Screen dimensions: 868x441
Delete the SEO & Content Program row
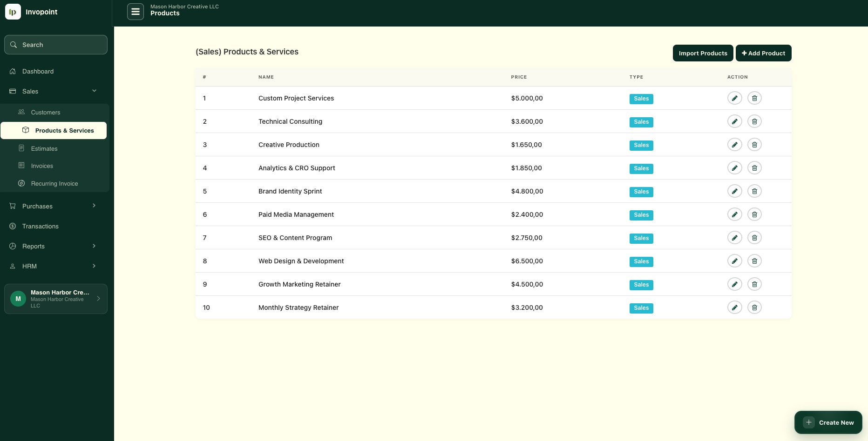[754, 238]
